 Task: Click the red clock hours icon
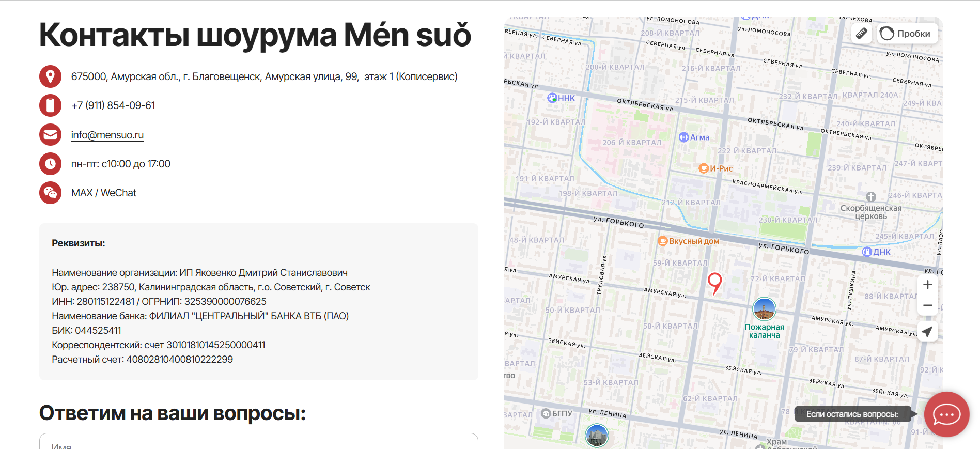50,164
